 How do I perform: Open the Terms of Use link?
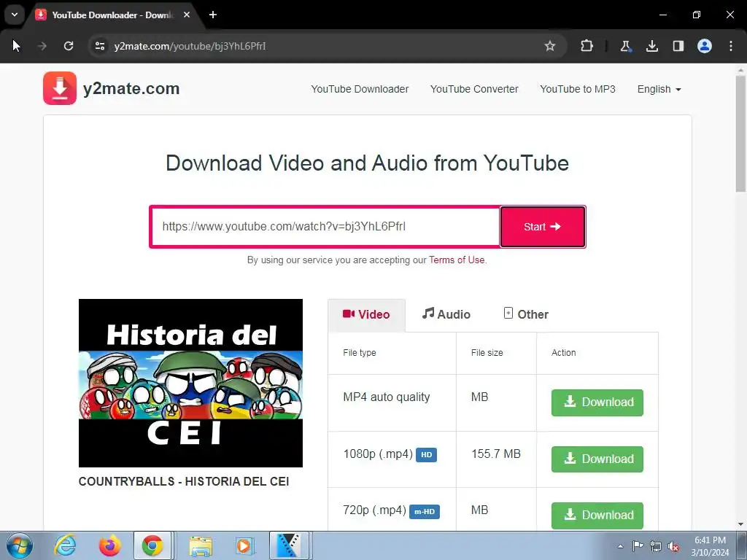pos(457,260)
